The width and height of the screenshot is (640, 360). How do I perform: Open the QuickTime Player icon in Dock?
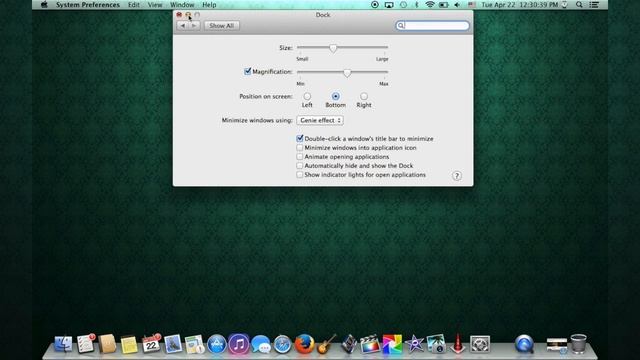pos(524,344)
